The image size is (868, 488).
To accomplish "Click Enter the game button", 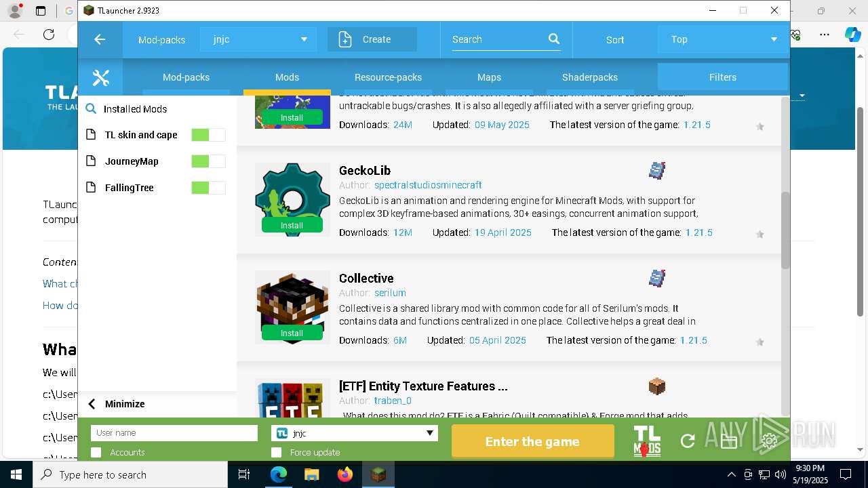I will pyautogui.click(x=533, y=441).
